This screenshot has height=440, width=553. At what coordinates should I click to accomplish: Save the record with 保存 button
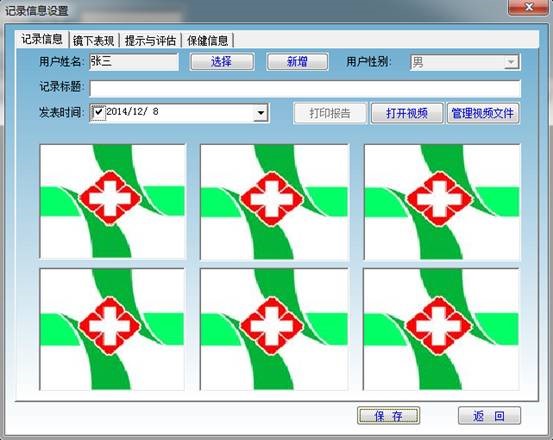coord(388,416)
